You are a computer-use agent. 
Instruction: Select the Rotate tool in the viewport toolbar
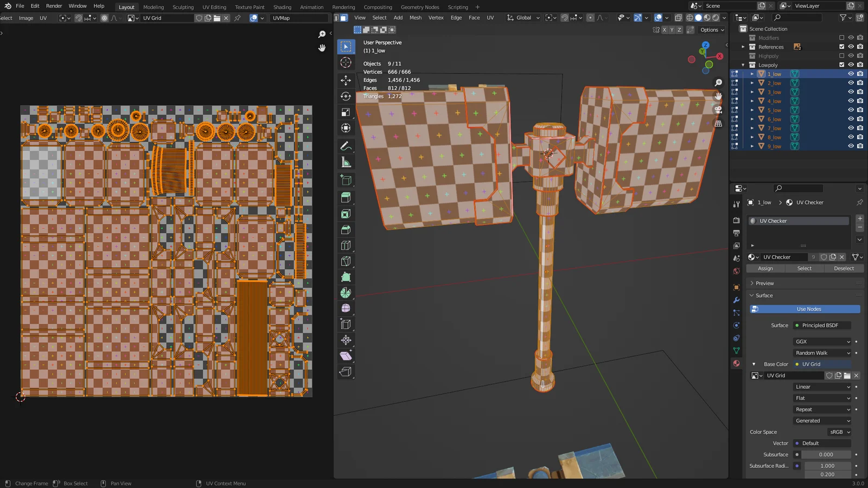[x=346, y=95]
